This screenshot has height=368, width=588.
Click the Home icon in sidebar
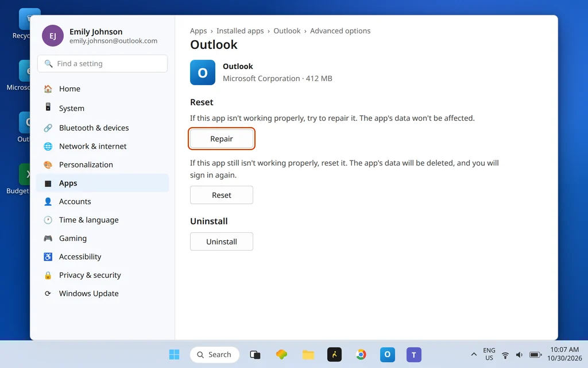click(48, 89)
